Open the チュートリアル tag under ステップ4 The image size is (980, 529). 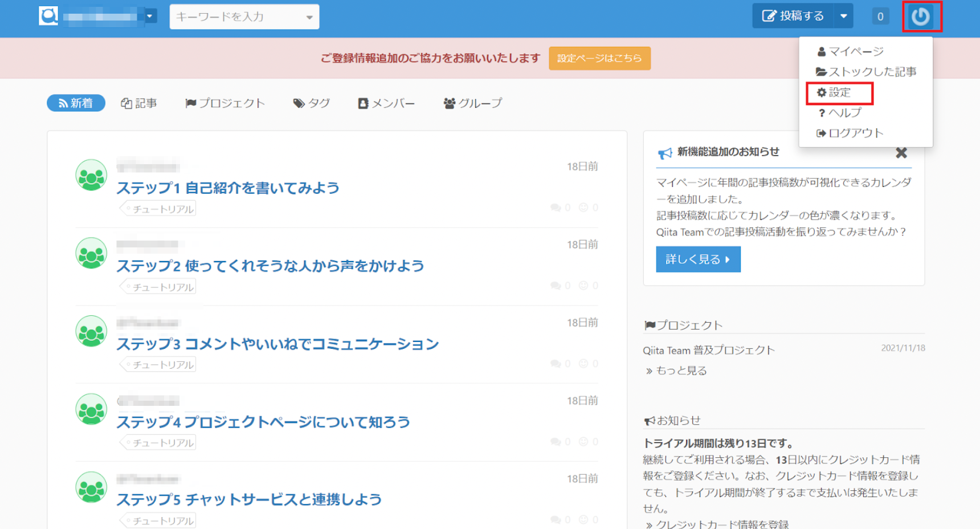coord(160,443)
